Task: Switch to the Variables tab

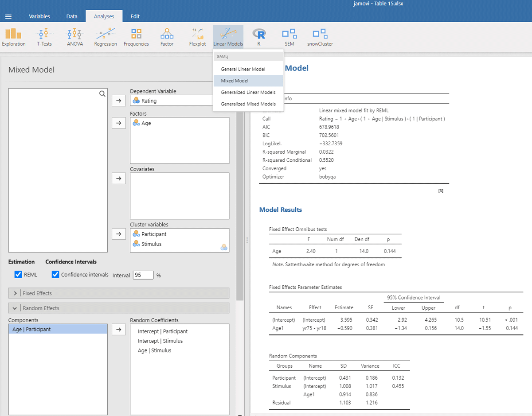Action: [39, 16]
